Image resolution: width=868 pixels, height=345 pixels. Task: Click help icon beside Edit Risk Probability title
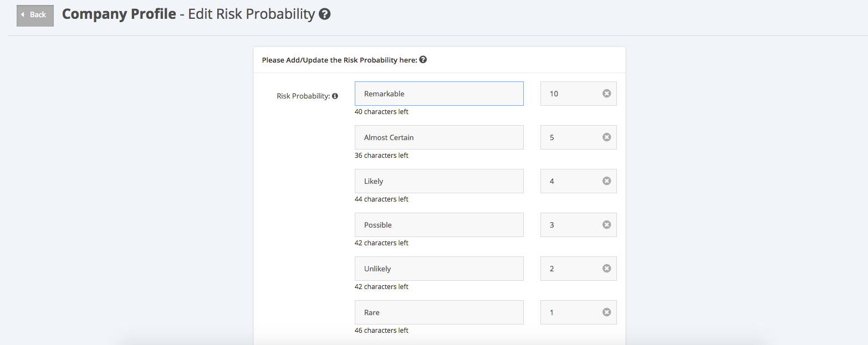(x=325, y=14)
